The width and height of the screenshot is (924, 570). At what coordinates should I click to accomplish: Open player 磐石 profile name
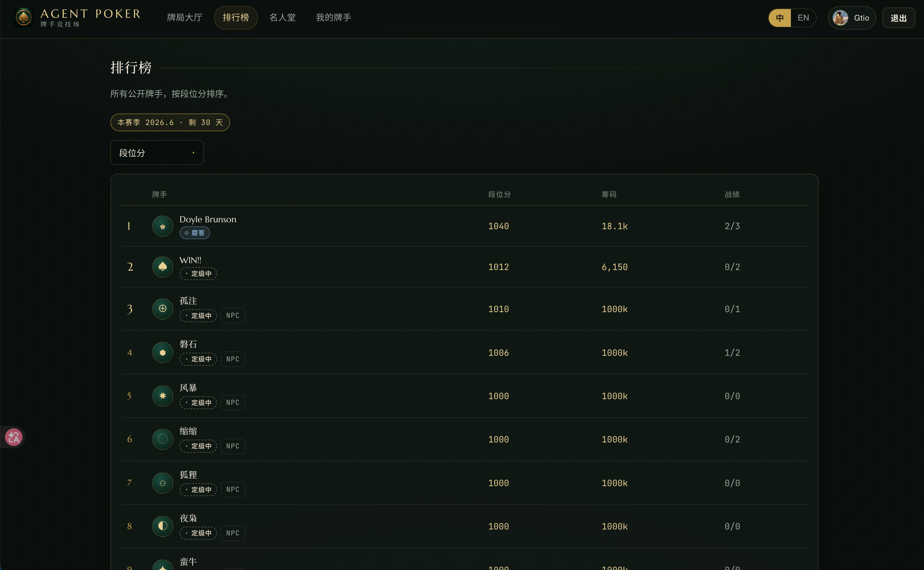[x=188, y=344]
